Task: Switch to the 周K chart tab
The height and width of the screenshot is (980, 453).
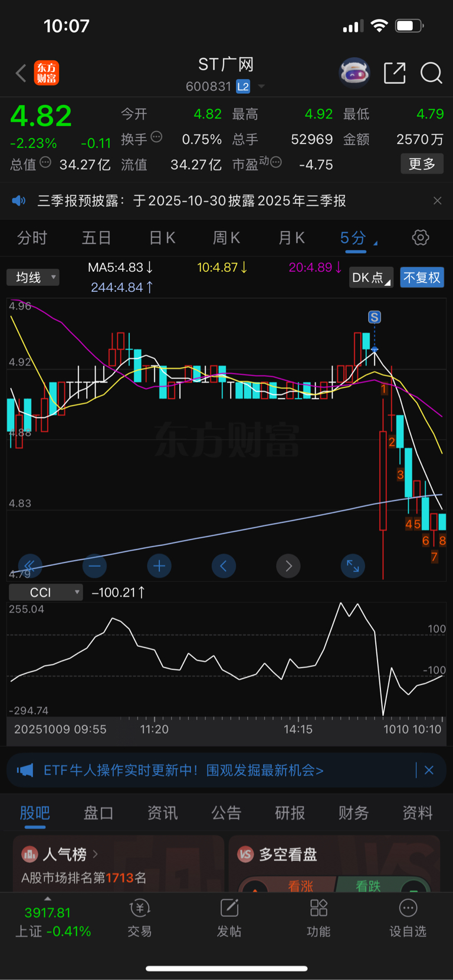Action: click(226, 238)
